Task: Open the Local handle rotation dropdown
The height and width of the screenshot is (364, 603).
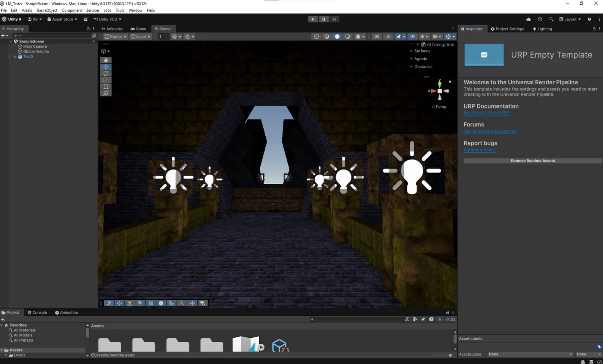Action: coord(140,37)
